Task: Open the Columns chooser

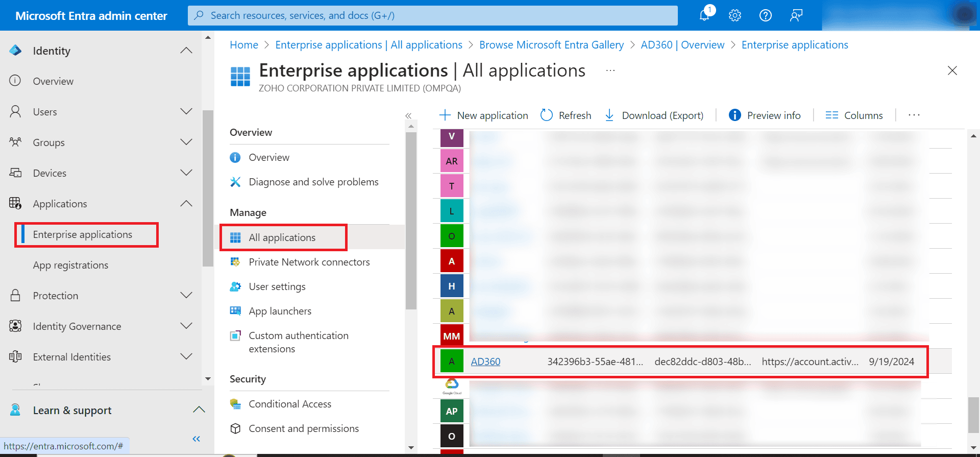Action: coord(854,115)
